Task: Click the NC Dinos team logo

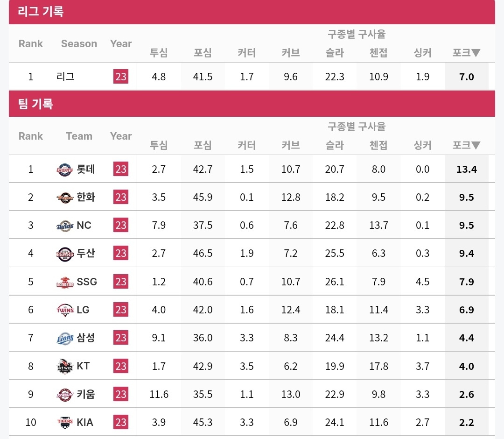Action: [65, 226]
